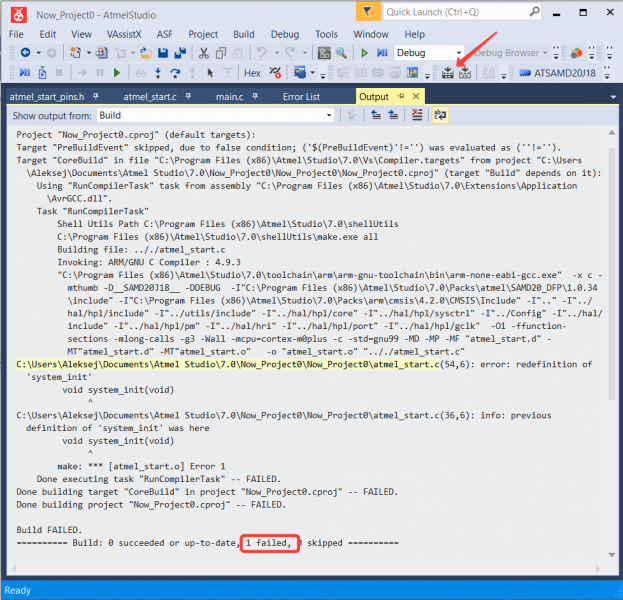Image resolution: width=623 pixels, height=600 pixels.
Task: Open the Window menu
Action: [x=371, y=34]
